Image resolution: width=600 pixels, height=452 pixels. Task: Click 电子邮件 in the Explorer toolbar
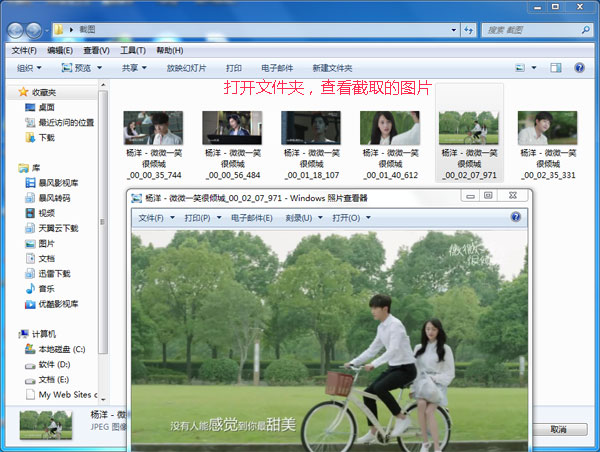tap(277, 68)
